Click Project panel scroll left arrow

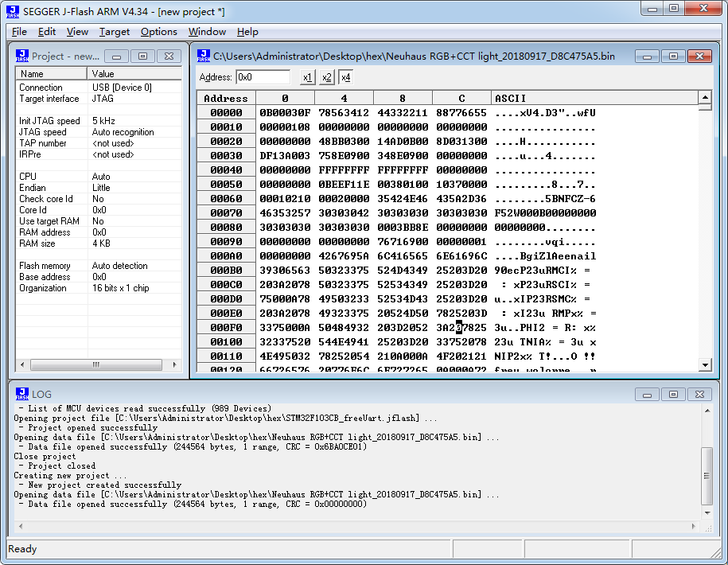(22, 365)
